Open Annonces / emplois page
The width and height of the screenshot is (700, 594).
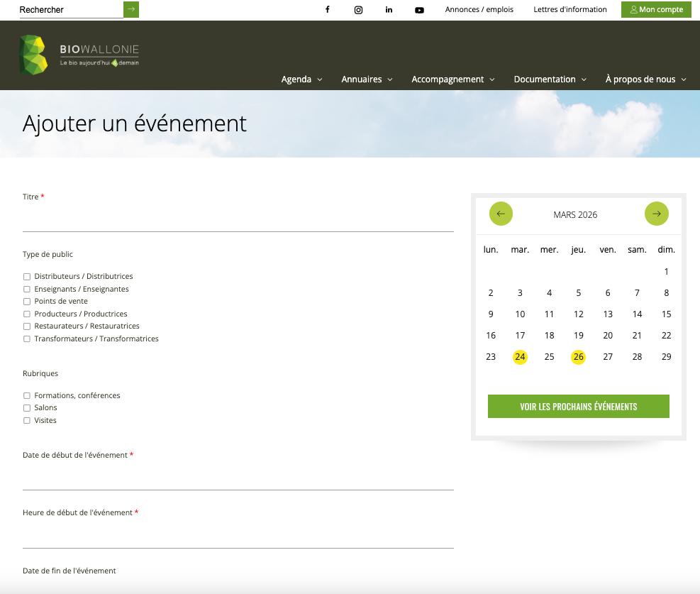click(479, 10)
